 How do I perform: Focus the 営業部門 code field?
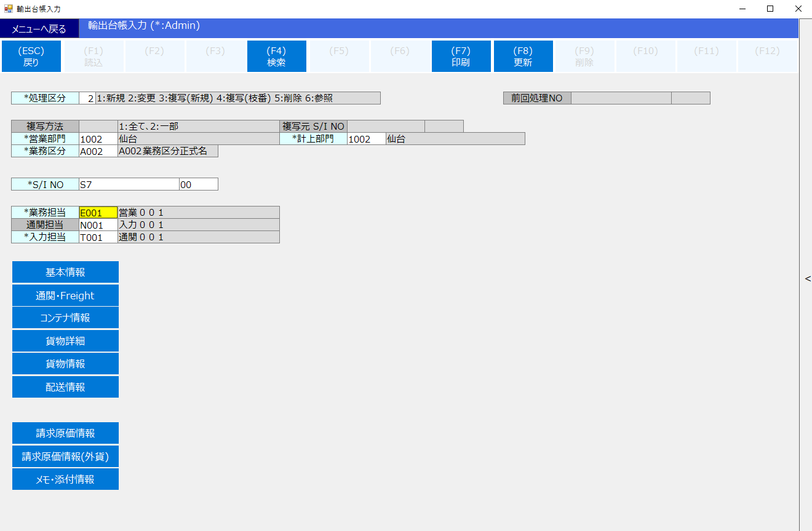point(98,139)
